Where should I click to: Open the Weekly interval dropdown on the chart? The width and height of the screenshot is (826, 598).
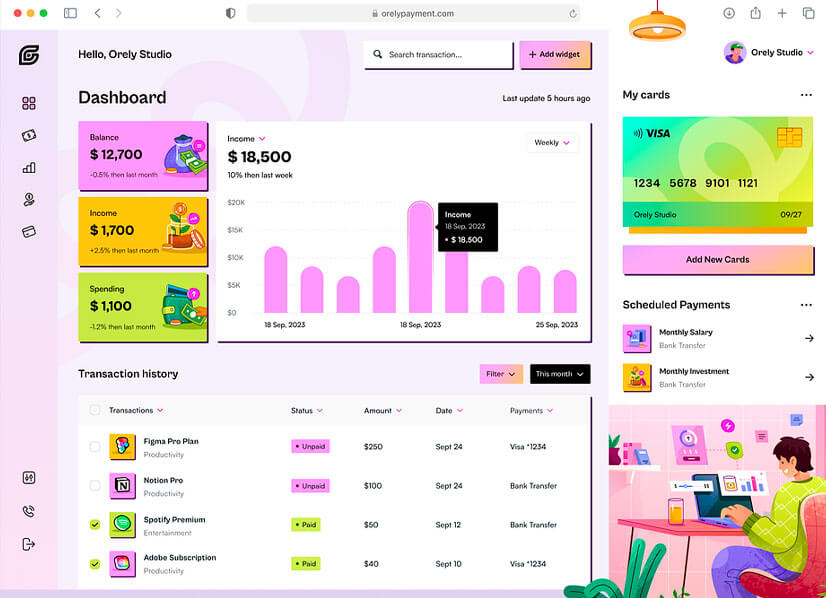click(x=552, y=142)
